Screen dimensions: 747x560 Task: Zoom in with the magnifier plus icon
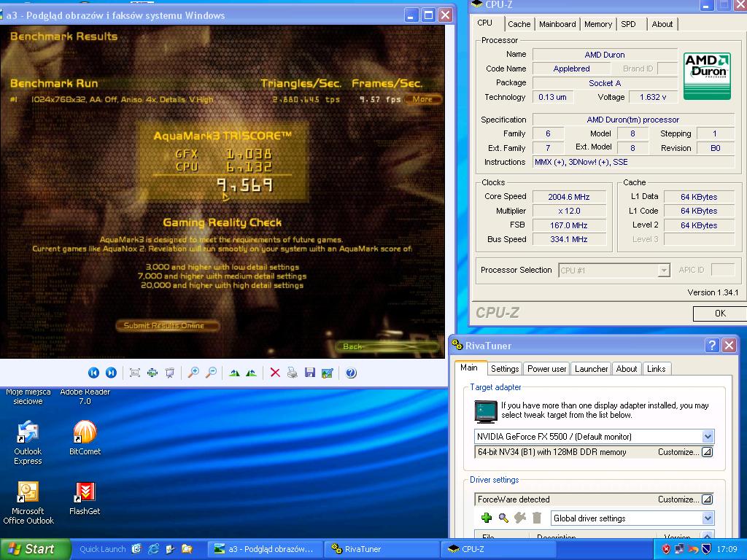(x=193, y=373)
